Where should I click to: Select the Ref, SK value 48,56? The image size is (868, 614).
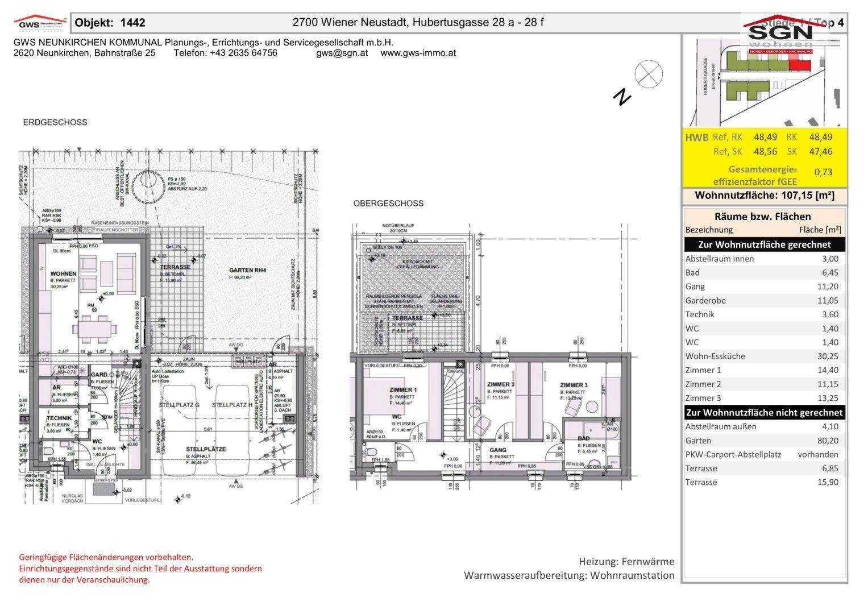[765, 151]
